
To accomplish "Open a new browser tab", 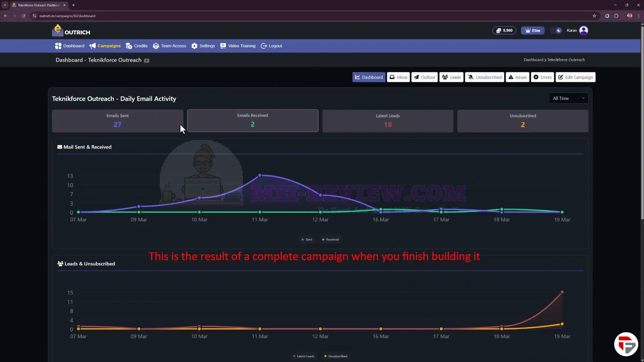I will coord(73,5).
